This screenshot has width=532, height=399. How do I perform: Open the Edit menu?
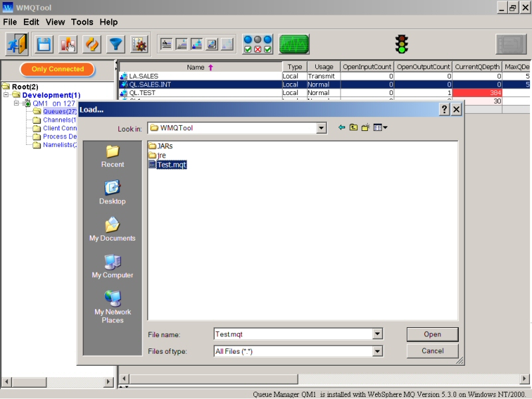click(x=31, y=22)
